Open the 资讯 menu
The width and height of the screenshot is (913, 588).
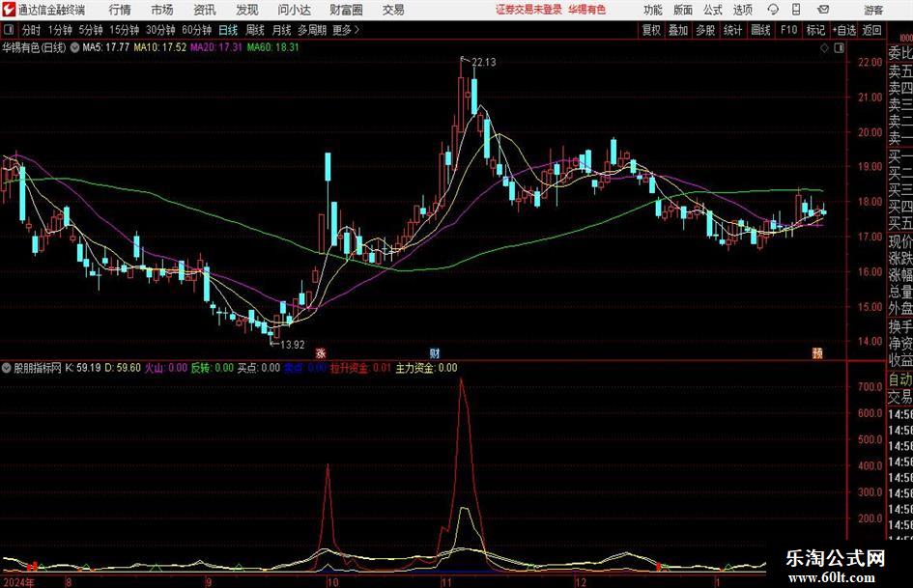point(205,10)
